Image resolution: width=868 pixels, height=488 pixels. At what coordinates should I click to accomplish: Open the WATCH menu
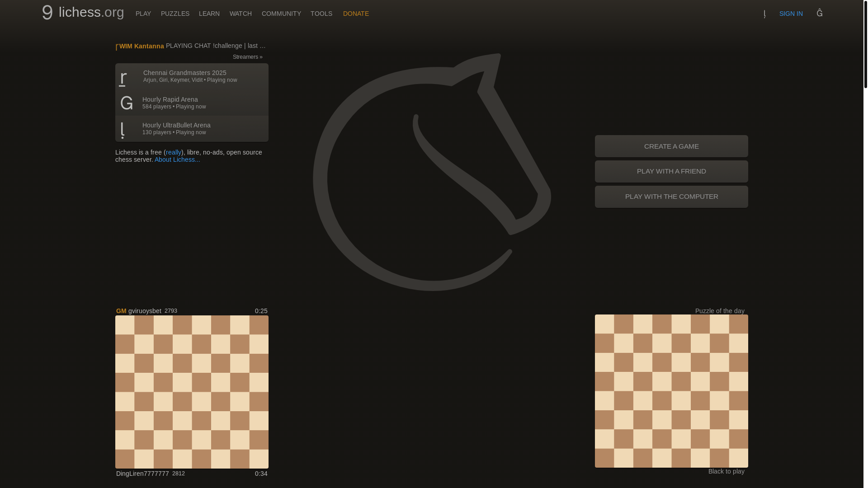click(x=241, y=14)
